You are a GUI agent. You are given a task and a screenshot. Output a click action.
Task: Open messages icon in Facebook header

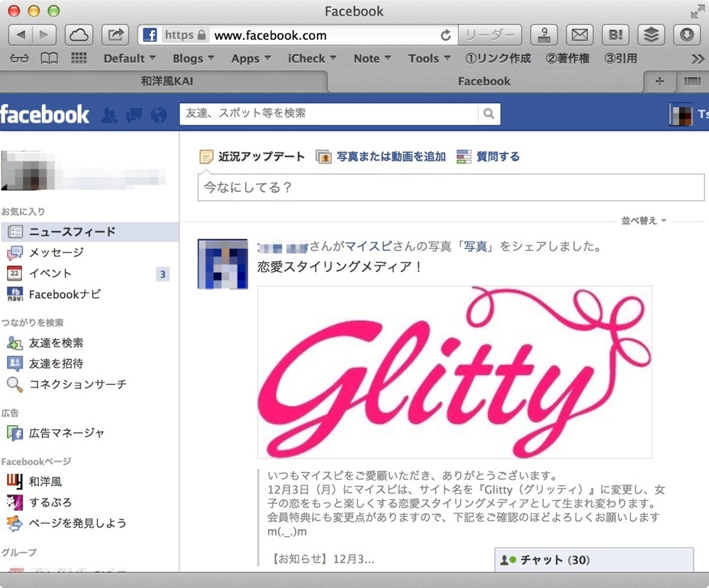[x=134, y=115]
